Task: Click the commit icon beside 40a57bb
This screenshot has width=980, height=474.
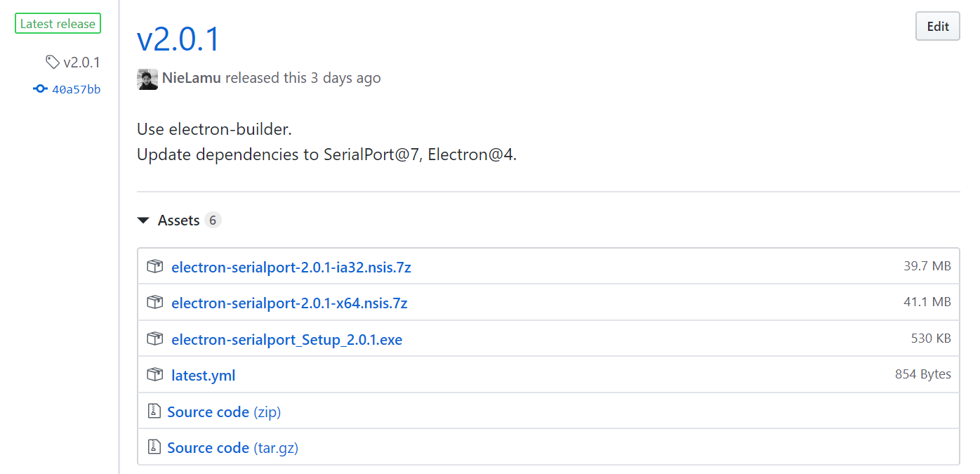Action: coord(40,88)
